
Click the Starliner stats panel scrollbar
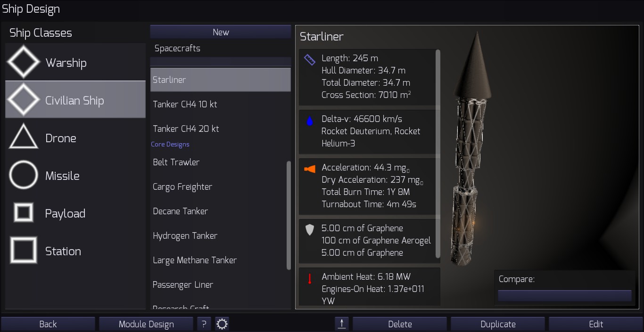(x=438, y=154)
